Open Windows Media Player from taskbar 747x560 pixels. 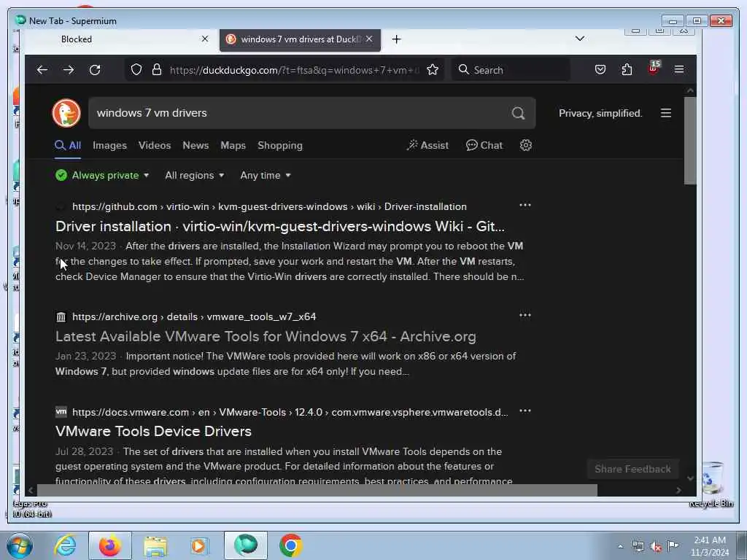[199, 545]
